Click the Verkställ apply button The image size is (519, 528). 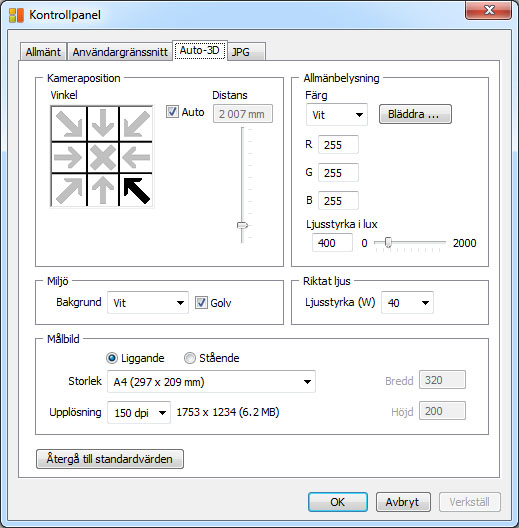tap(469, 502)
